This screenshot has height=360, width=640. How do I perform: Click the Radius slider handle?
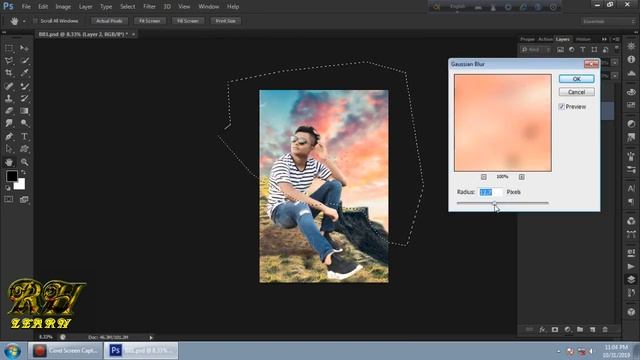[494, 203]
